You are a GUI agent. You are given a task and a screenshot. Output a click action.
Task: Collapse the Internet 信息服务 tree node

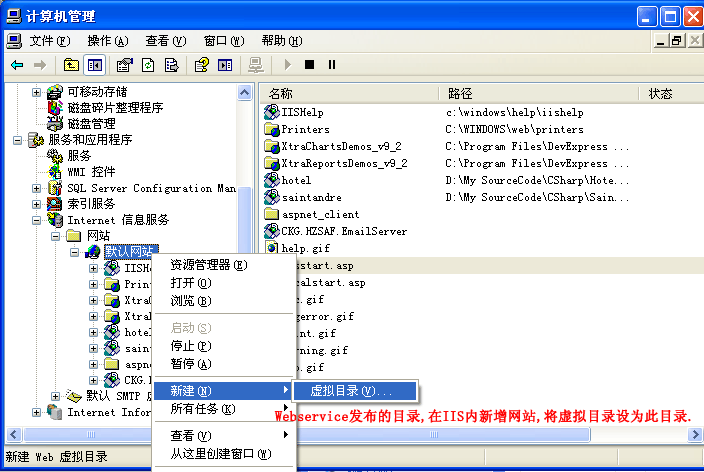click(38, 220)
